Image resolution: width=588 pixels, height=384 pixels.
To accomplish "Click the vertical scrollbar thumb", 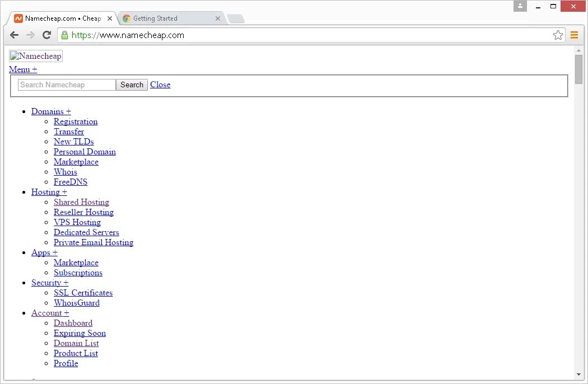I will (578, 69).
